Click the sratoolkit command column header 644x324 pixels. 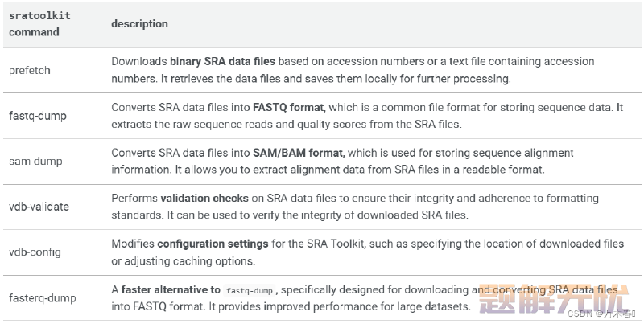tap(39, 24)
